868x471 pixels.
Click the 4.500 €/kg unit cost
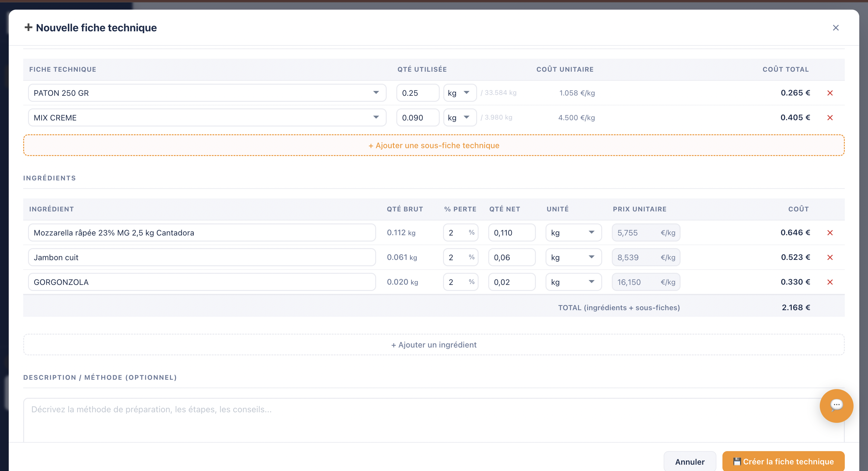tap(576, 117)
